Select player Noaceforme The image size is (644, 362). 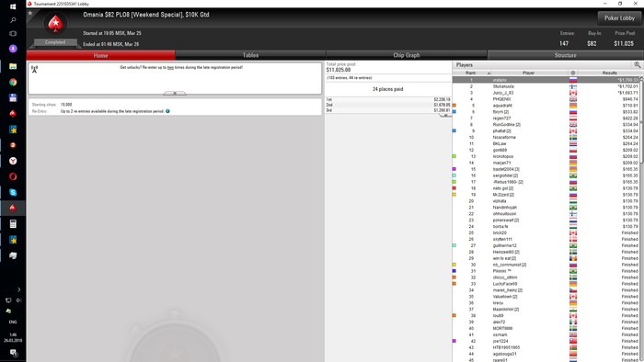pos(546,137)
